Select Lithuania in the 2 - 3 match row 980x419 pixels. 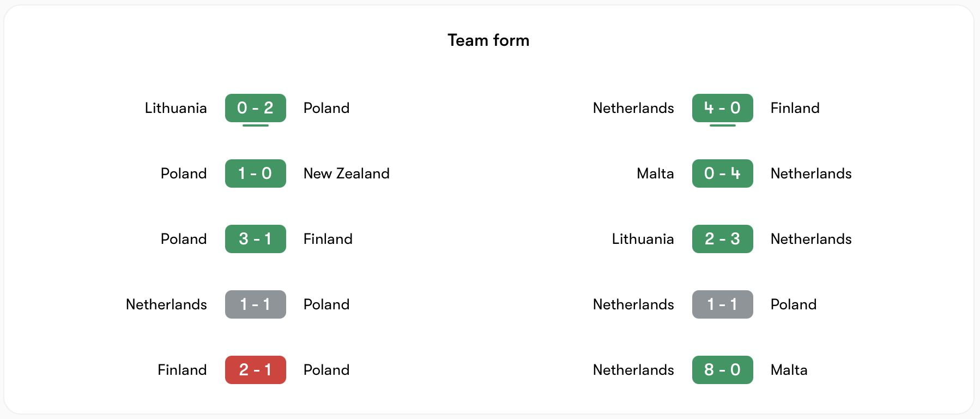[x=643, y=239]
